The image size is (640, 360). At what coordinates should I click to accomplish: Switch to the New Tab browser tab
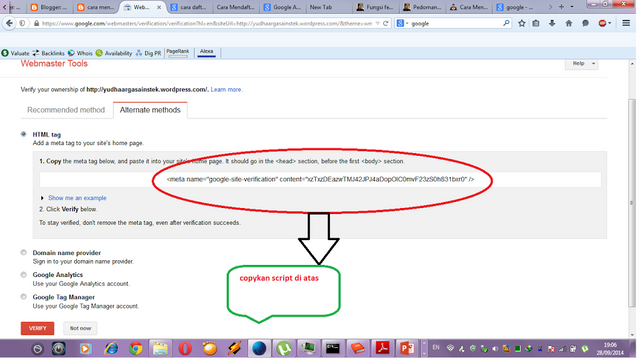(321, 7)
